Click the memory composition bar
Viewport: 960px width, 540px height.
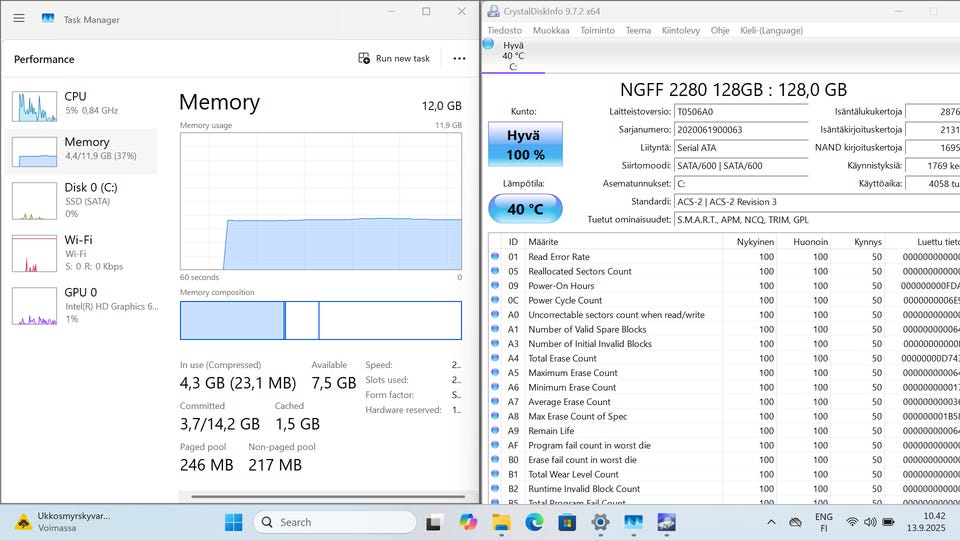(321, 320)
